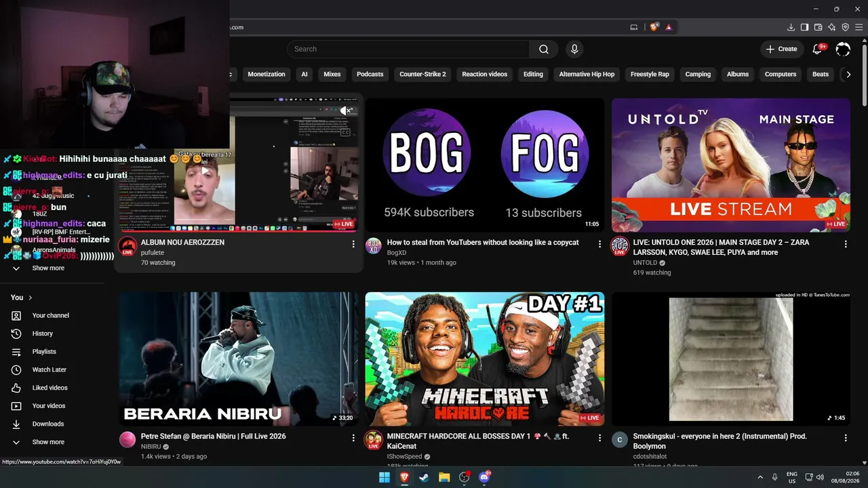Screen dimensions: 868x488
Task: Click the YouTube search magnifier button
Action: click(x=544, y=49)
